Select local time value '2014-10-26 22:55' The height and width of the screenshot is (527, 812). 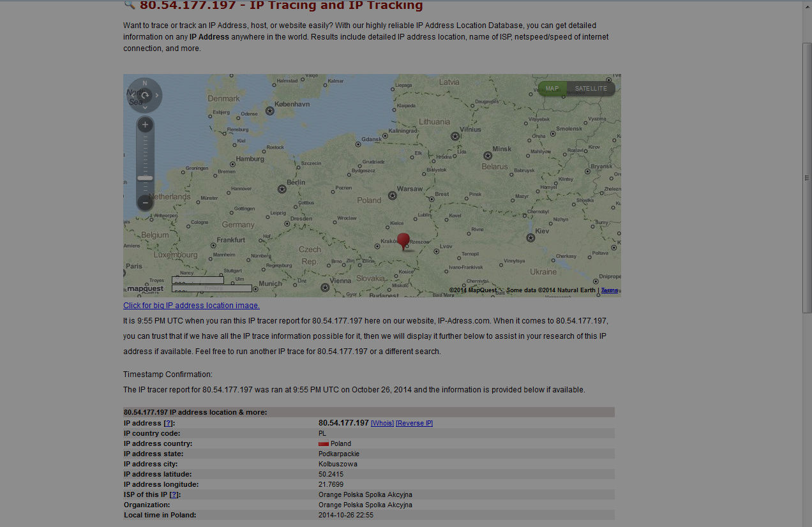346,515
